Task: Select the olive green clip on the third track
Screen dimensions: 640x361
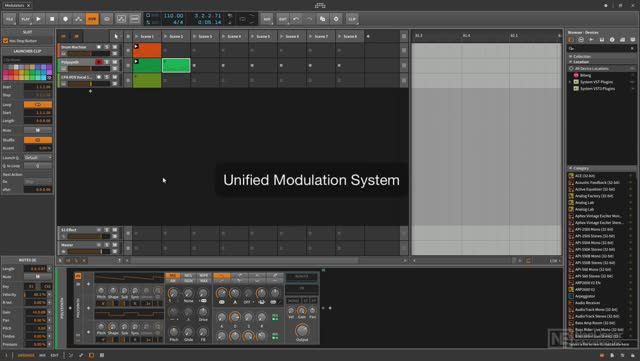Action: [x=147, y=80]
